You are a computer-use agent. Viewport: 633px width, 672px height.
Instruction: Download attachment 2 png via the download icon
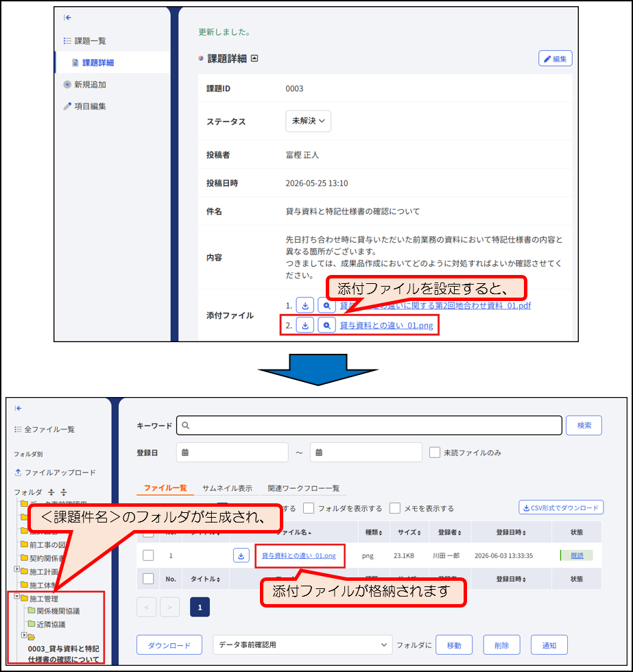(305, 325)
